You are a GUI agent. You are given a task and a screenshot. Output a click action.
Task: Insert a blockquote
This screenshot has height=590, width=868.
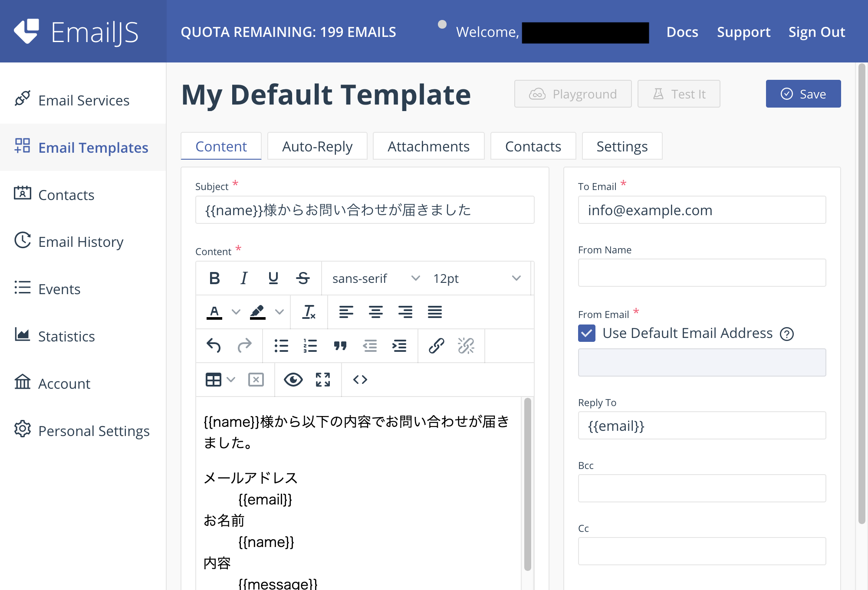(340, 346)
